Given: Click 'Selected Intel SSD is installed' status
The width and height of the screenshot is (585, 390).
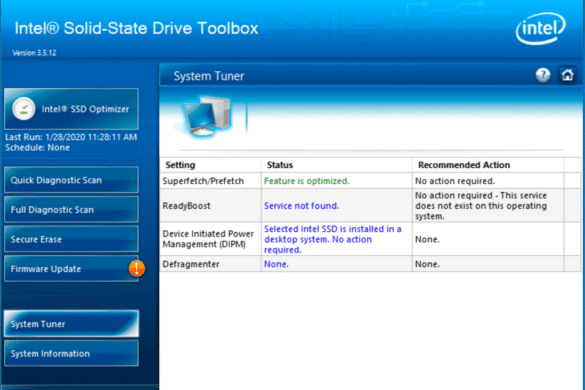Looking at the screenshot, I should [333, 239].
